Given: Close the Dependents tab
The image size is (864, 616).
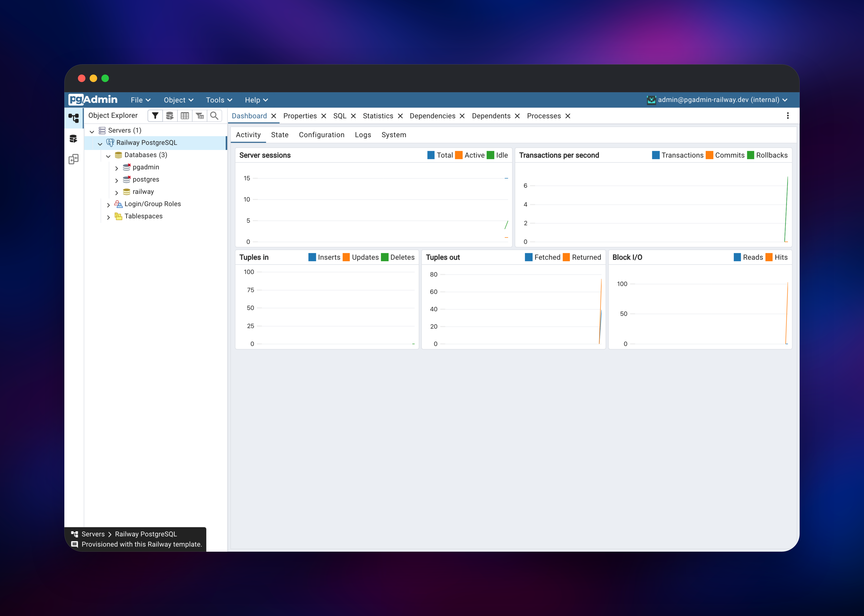Looking at the screenshot, I should pyautogui.click(x=517, y=116).
